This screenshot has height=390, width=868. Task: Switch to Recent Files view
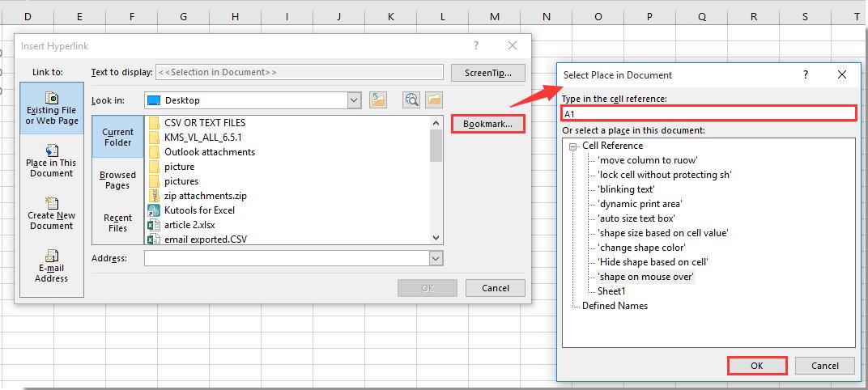(x=117, y=223)
